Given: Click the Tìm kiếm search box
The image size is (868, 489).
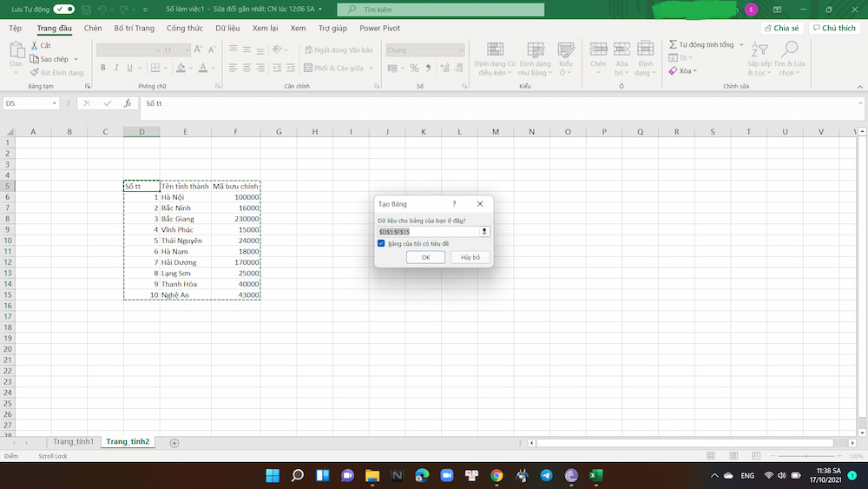Looking at the screenshot, I should pyautogui.click(x=441, y=10).
